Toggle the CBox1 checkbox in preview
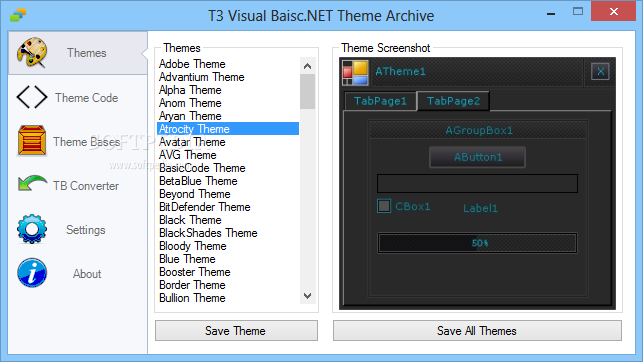Image resolution: width=643 pixels, height=362 pixels. click(x=384, y=206)
